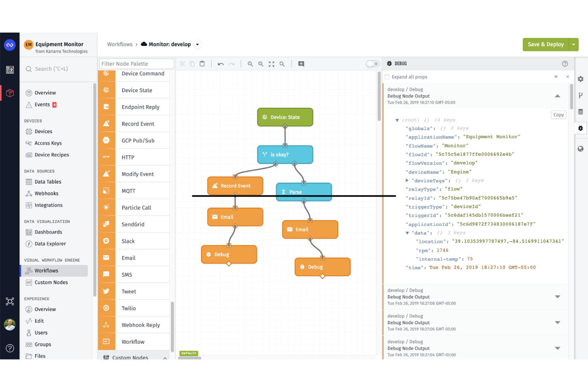Add a sticky note using the toolbar icon
The width and height of the screenshot is (588, 392).
[301, 64]
